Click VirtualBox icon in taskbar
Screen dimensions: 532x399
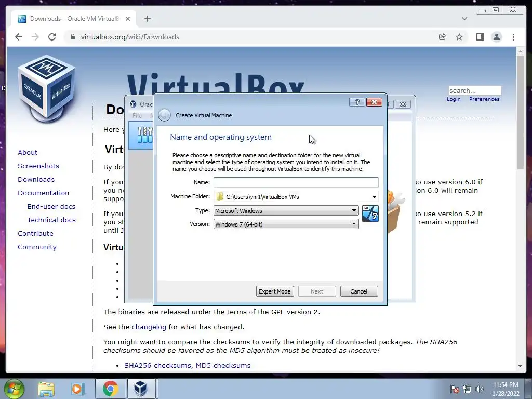[140, 389]
